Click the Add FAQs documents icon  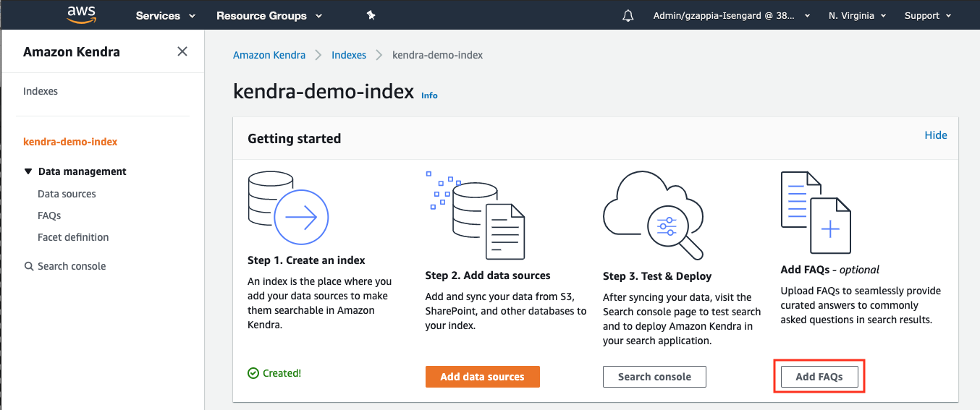(816, 213)
